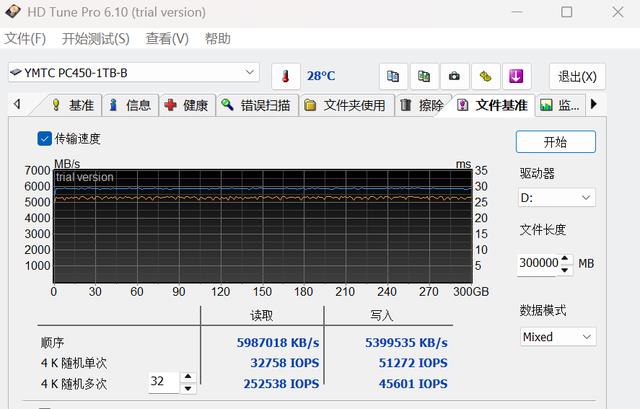Click the file length 300000 input field
This screenshot has height=409, width=640.
click(x=538, y=263)
